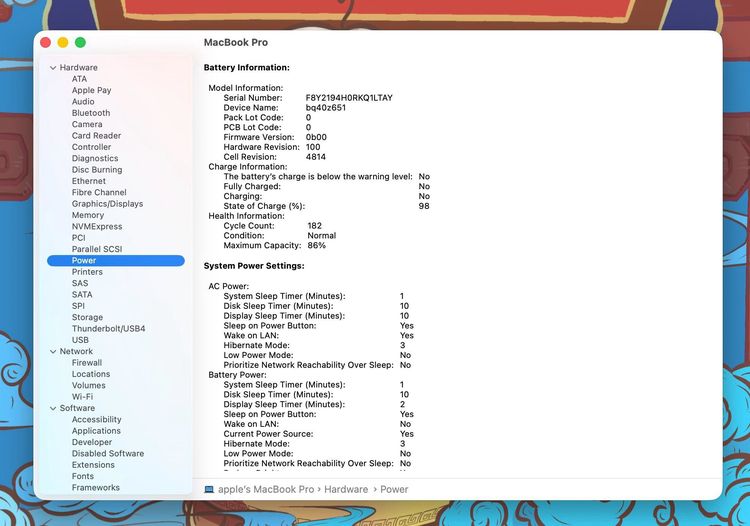
Task: Select Developer under Software
Action: pyautogui.click(x=92, y=442)
